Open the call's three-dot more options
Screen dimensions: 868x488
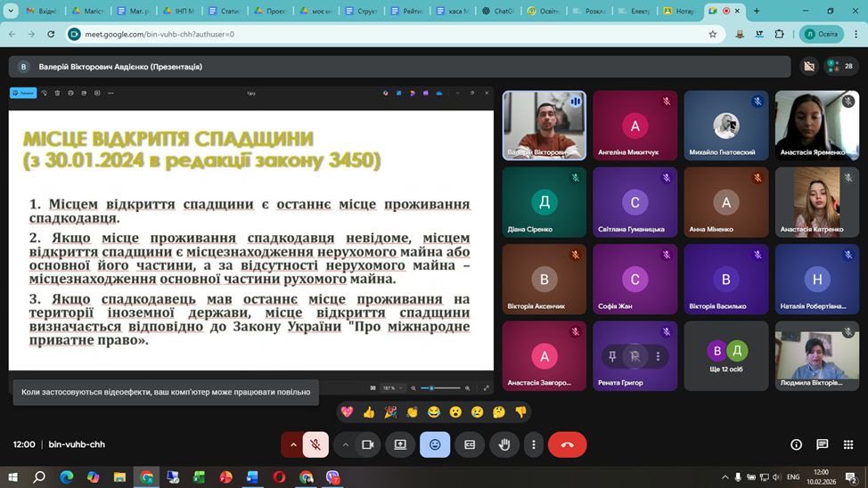pos(534,445)
